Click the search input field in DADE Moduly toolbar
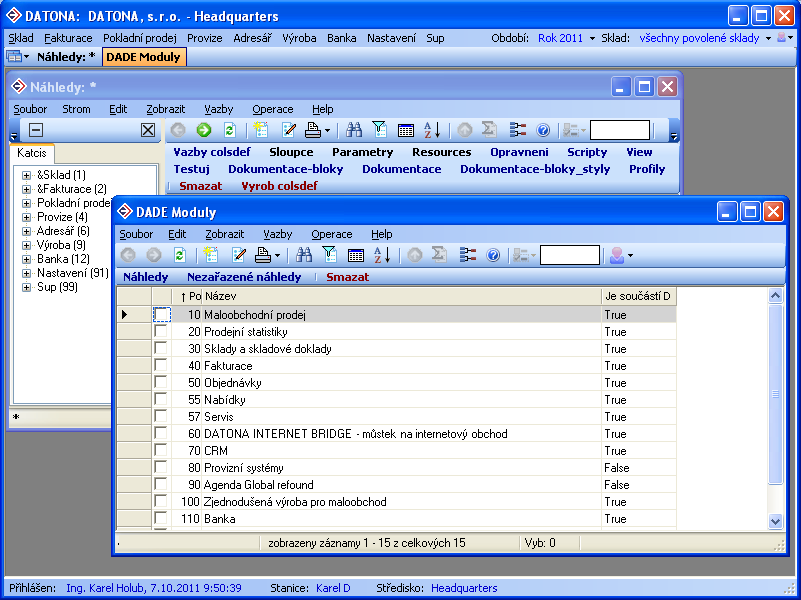Viewport: 801px width, 600px height. (570, 255)
